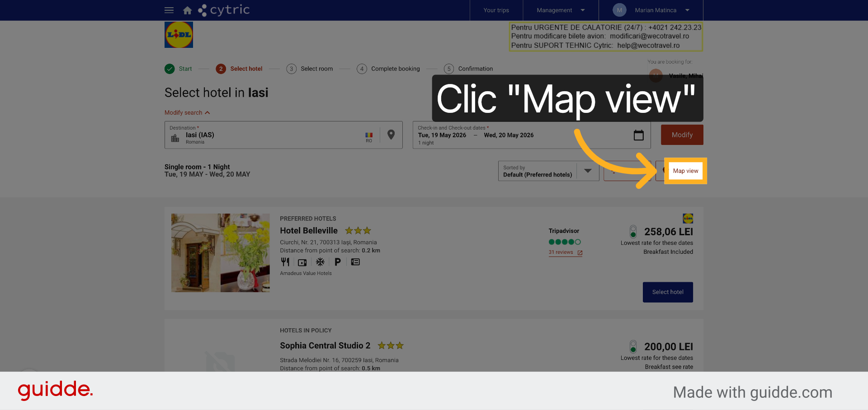
Task: Click the red Modify button
Action: tap(682, 135)
